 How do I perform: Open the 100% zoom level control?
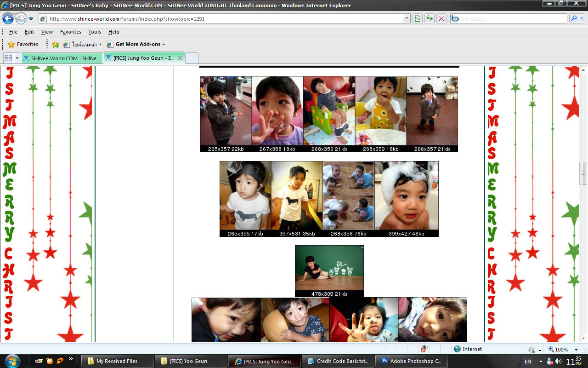click(558, 350)
